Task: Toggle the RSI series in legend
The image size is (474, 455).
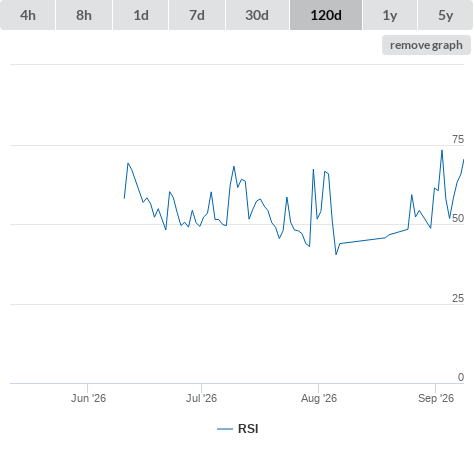Action: coord(248,429)
